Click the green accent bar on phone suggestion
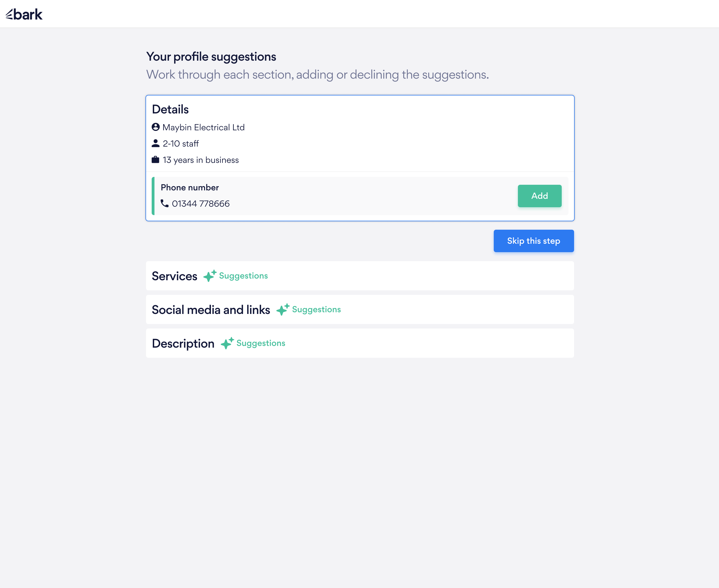This screenshot has width=719, height=588. [x=154, y=196]
